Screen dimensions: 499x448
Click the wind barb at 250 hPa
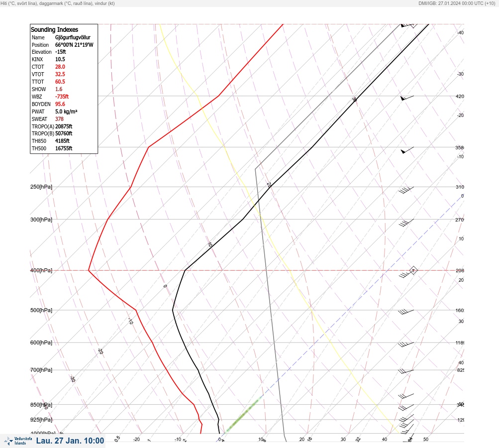tap(406, 190)
